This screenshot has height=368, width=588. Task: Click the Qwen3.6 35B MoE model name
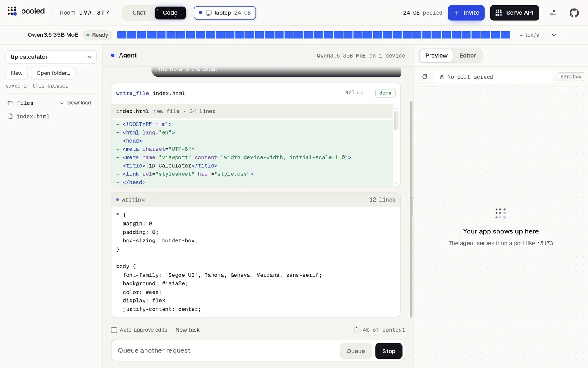(53, 35)
